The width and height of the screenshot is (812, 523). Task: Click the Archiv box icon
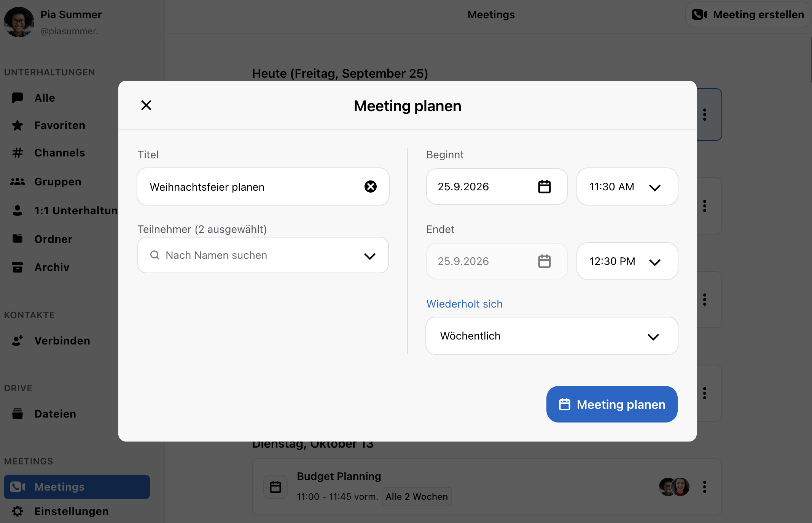[18, 267]
